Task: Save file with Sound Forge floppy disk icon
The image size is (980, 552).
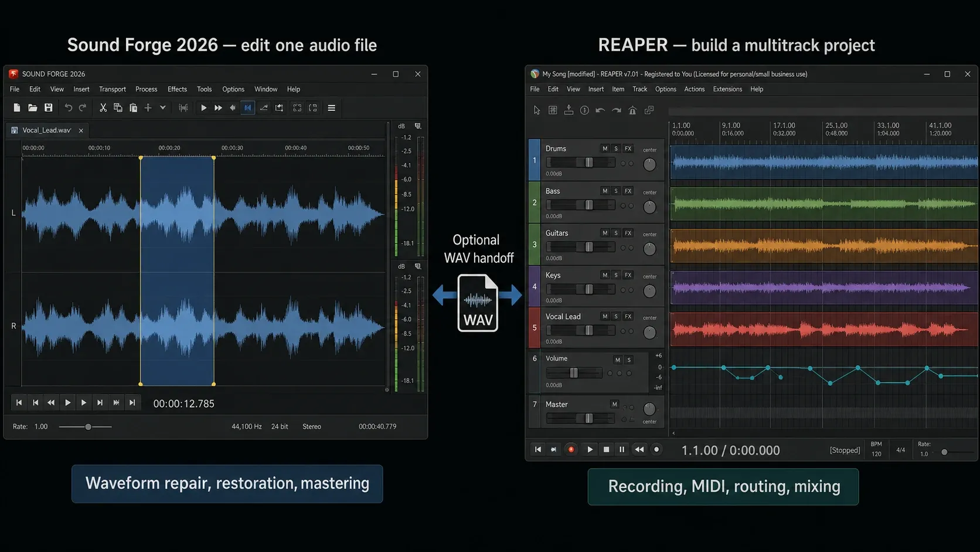Action: click(48, 108)
